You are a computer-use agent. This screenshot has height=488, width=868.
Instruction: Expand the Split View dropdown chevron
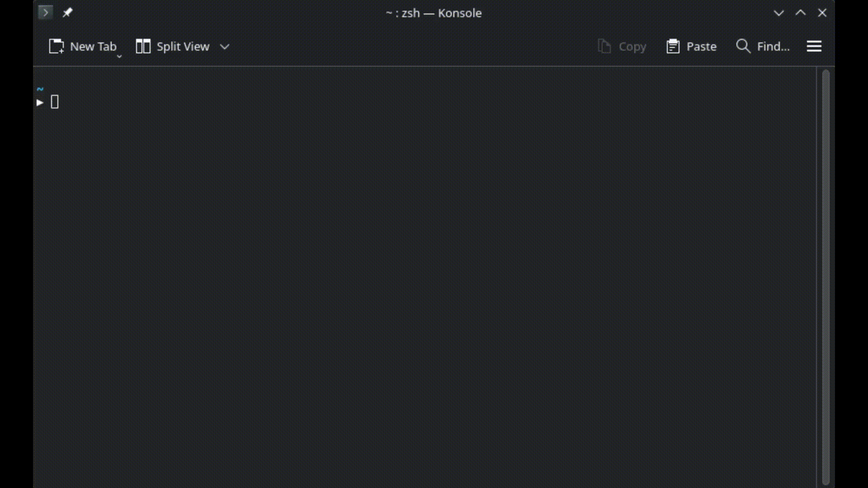click(x=225, y=47)
